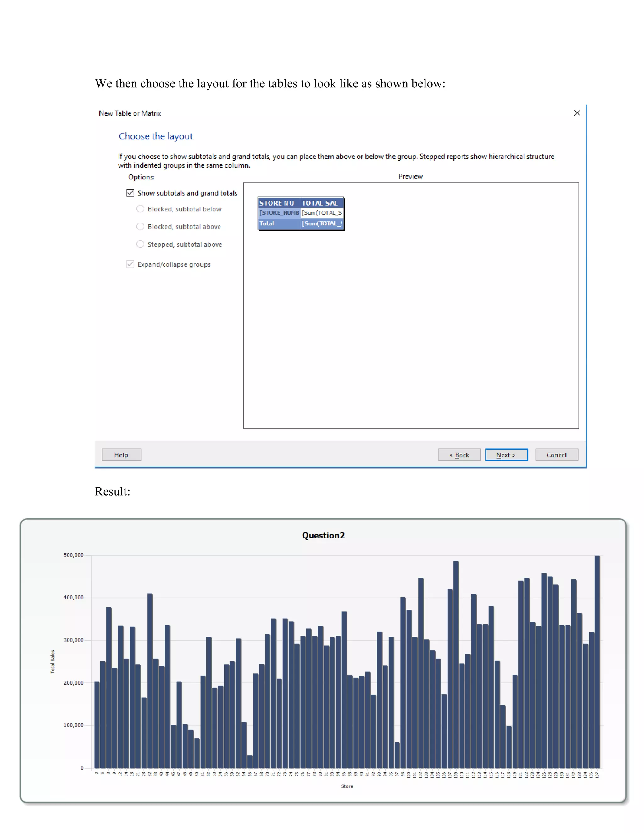Close the New Table or Matrix dialog
The height and width of the screenshot is (833, 644).
tap(577, 113)
